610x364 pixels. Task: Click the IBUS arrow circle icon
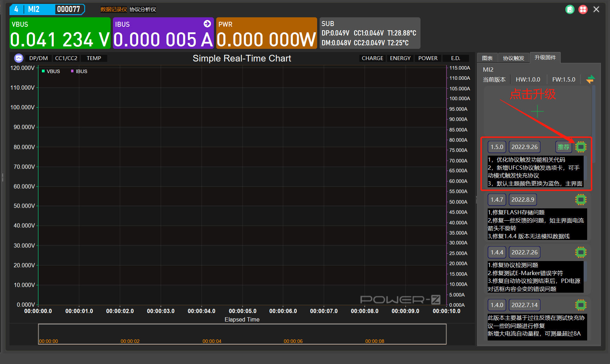pyautogui.click(x=207, y=24)
